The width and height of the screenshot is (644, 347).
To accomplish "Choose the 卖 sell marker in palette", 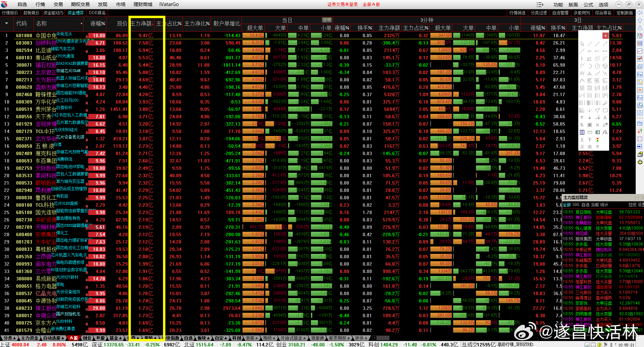I will pyautogui.click(x=590, y=147).
